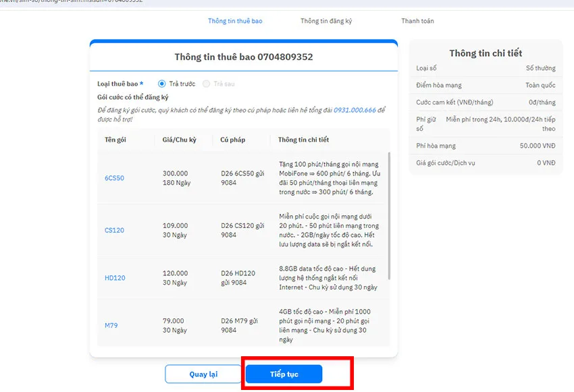The width and height of the screenshot is (574, 392).
Task: Click the syntax text D26 6CS50 gửi 9084
Action: pyautogui.click(x=242, y=178)
